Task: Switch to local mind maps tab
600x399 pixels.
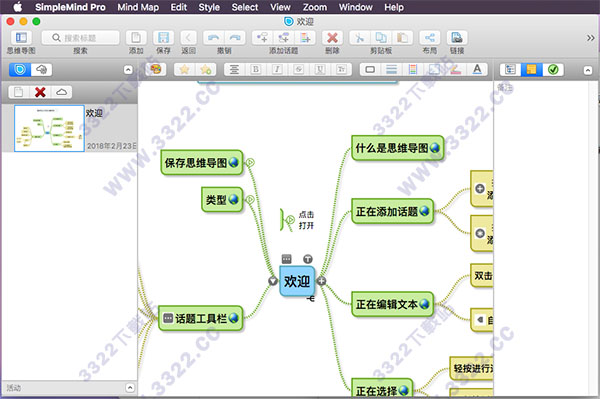Action: point(20,69)
